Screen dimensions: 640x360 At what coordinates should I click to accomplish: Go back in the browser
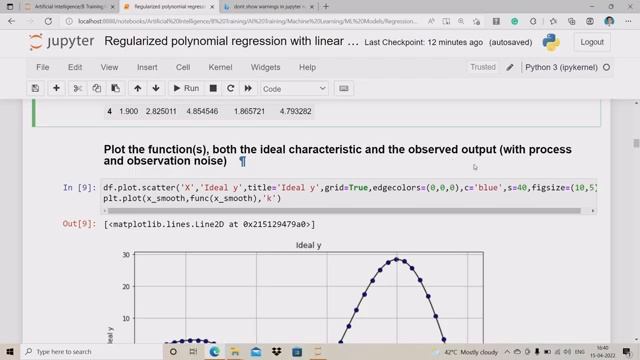pos(11,21)
